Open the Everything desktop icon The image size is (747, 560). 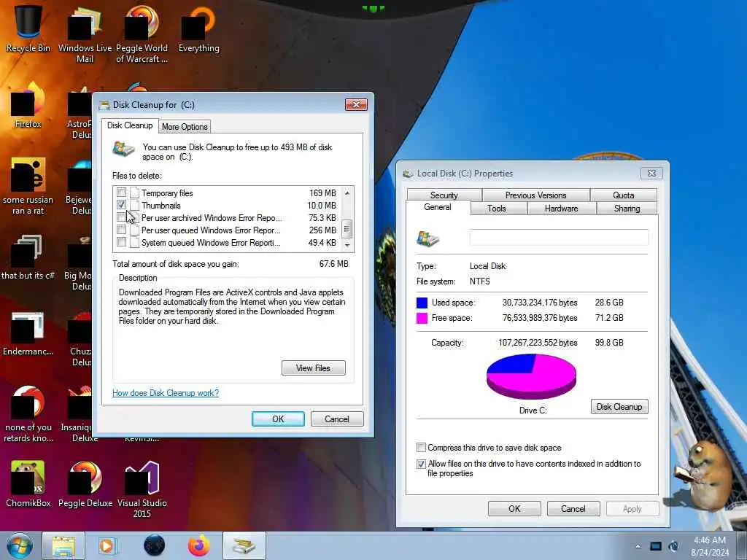(x=198, y=28)
